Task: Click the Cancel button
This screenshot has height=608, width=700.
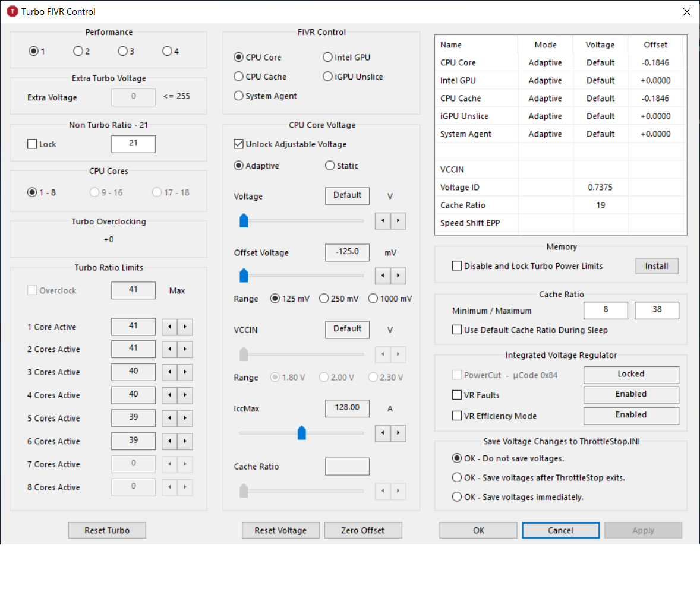Action: tap(561, 530)
